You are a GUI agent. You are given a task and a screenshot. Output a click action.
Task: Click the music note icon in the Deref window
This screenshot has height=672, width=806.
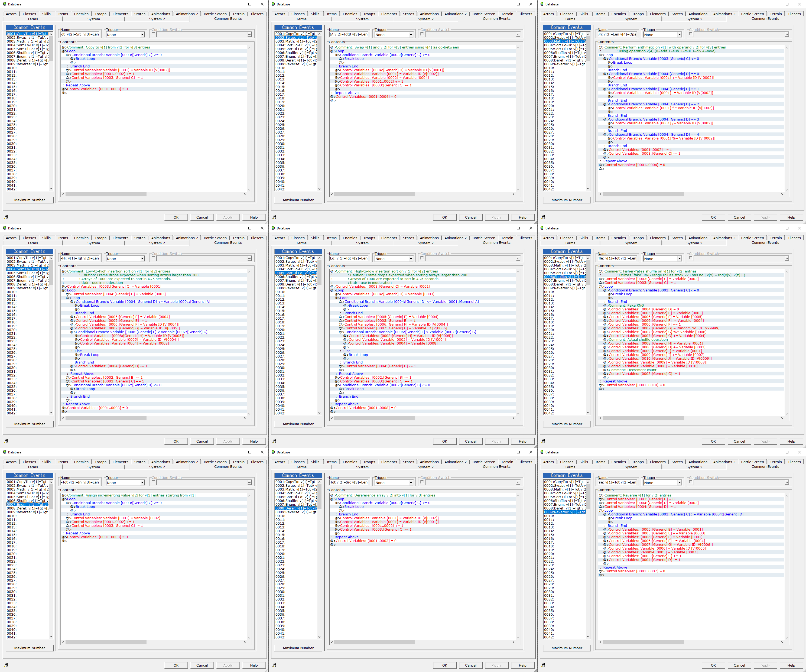(x=274, y=665)
